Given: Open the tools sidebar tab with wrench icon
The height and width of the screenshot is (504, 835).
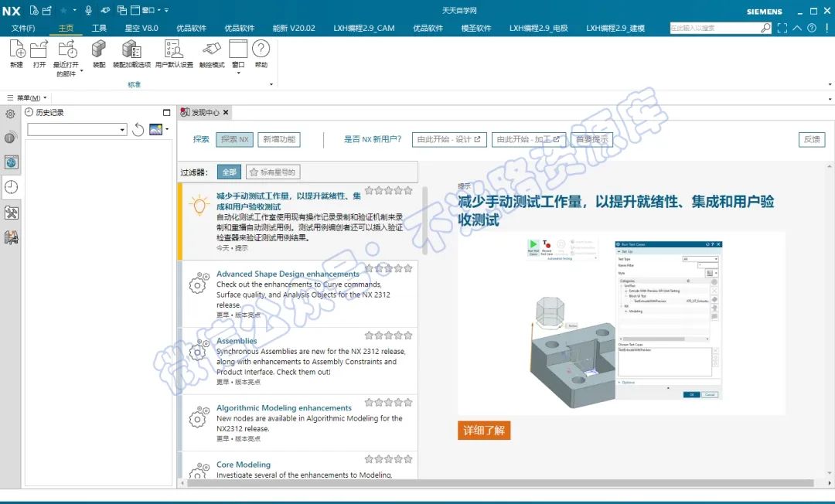Looking at the screenshot, I should (11, 213).
